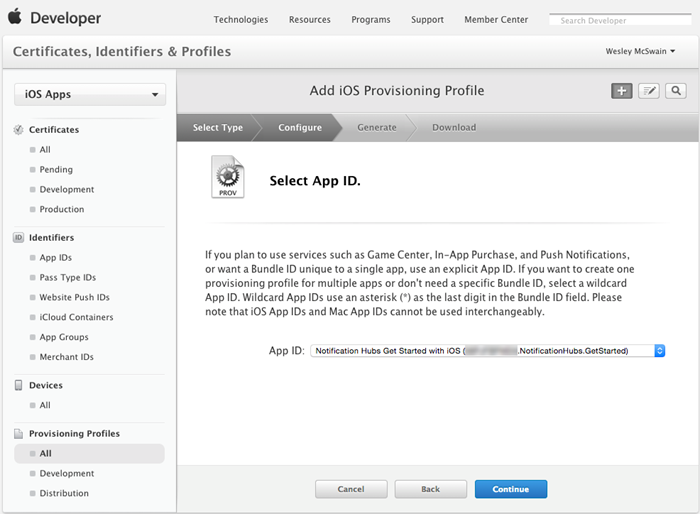The height and width of the screenshot is (514, 700).
Task: Open the Support menu
Action: point(427,20)
